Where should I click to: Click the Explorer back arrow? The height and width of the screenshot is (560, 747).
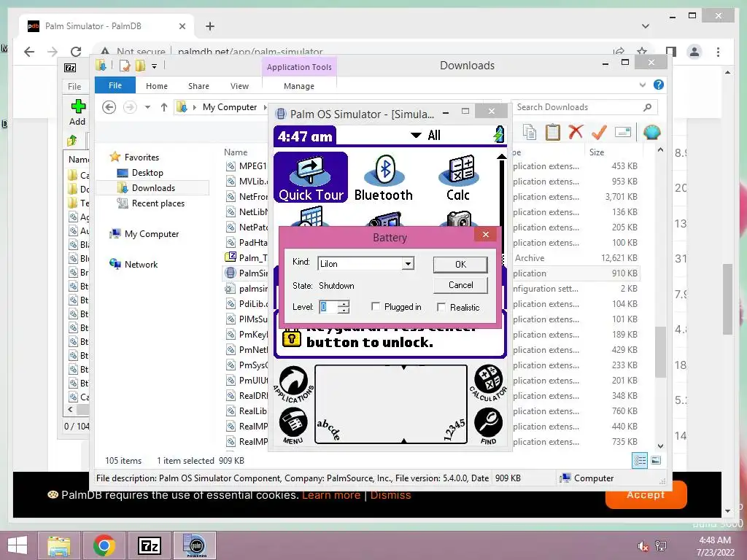click(x=109, y=107)
